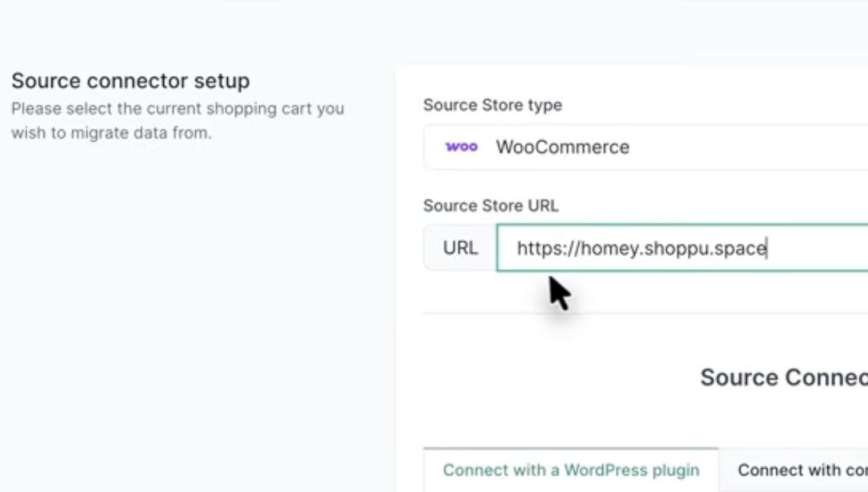Click the 'Please select the current shopping cart' description

coord(178,120)
